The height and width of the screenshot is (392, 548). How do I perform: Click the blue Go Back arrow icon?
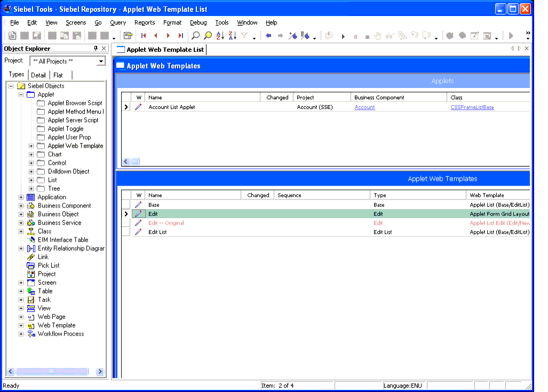click(268, 36)
